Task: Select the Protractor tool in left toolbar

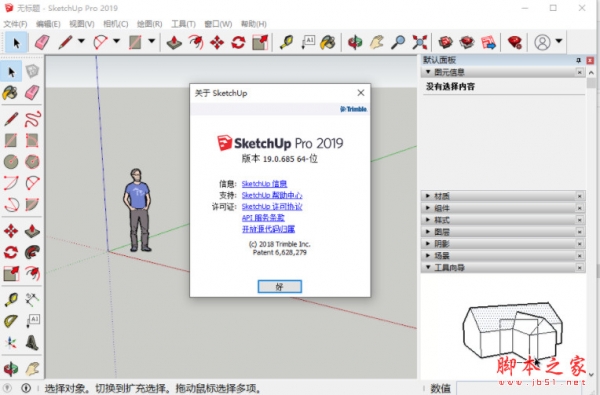Action: [x=11, y=321]
